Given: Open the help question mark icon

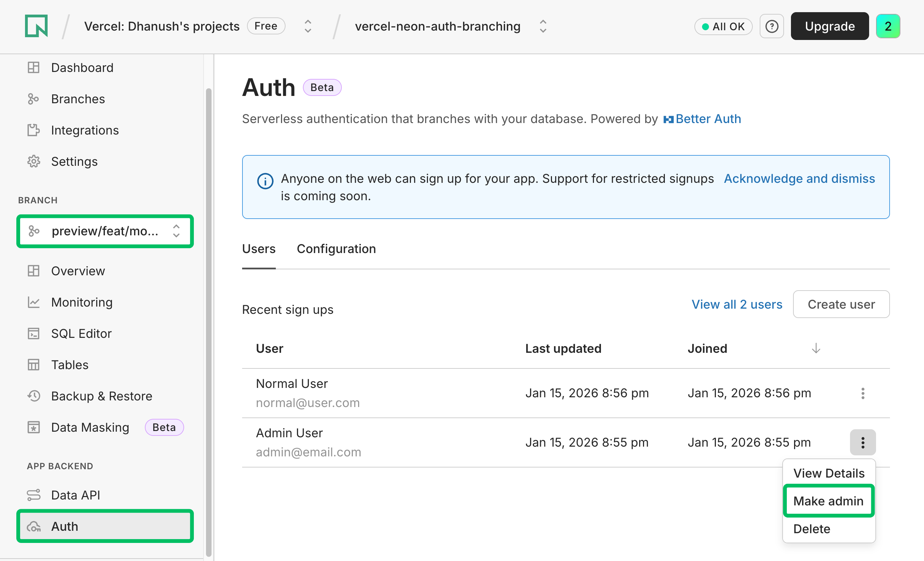Looking at the screenshot, I should (772, 26).
